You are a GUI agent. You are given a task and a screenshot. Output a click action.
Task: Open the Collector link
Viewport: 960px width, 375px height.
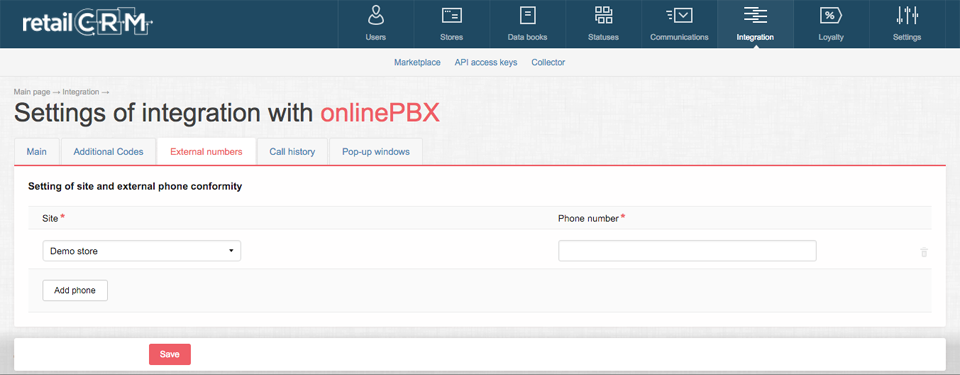tap(548, 62)
